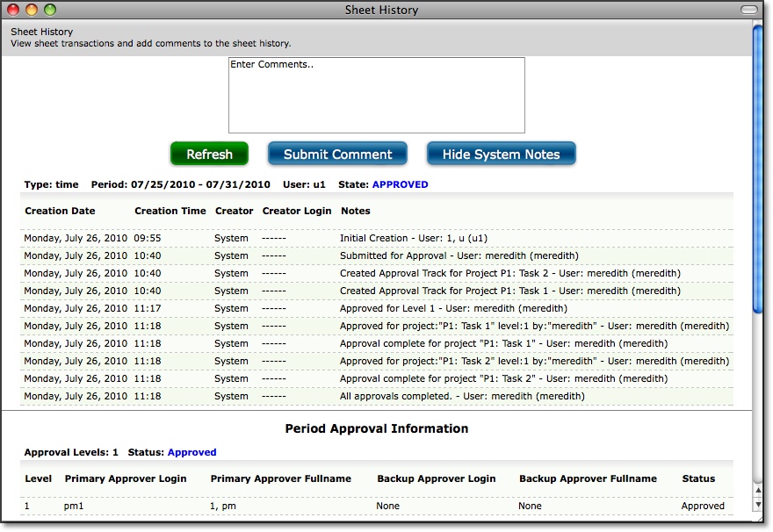The image size is (773, 532).
Task: Select 'Approved for project:"P1: Task 2"' note
Action: 534,361
